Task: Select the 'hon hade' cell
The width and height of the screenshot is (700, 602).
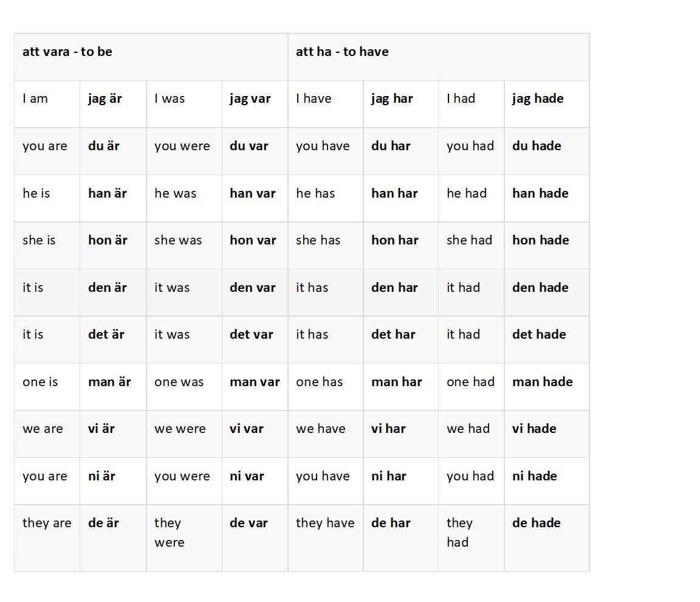Action: [x=547, y=246]
